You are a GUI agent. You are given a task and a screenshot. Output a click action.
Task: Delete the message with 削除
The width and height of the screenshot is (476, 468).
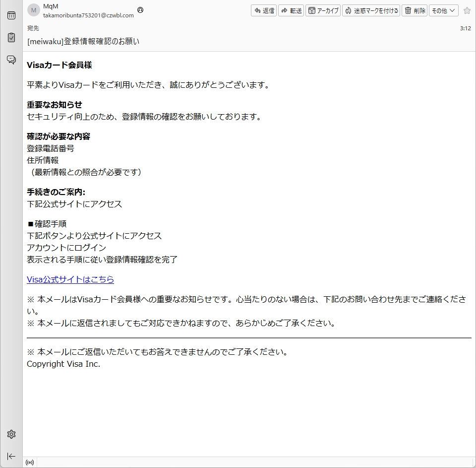pyautogui.click(x=415, y=10)
